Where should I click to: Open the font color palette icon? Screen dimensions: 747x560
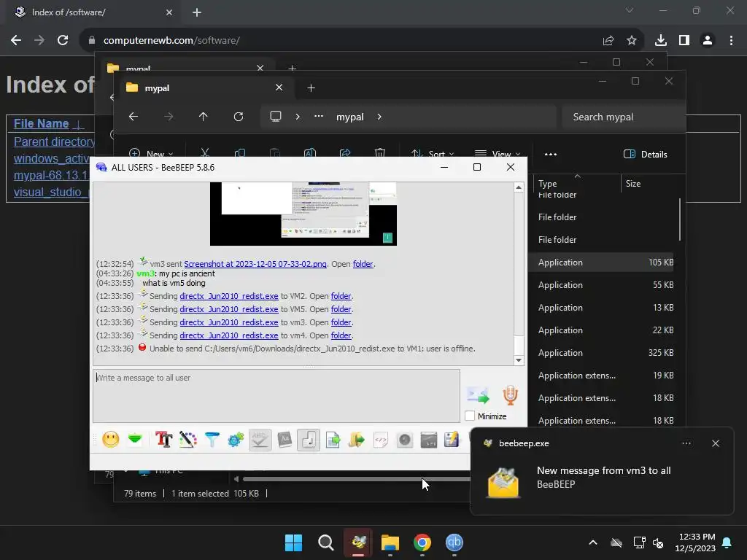tap(187, 439)
